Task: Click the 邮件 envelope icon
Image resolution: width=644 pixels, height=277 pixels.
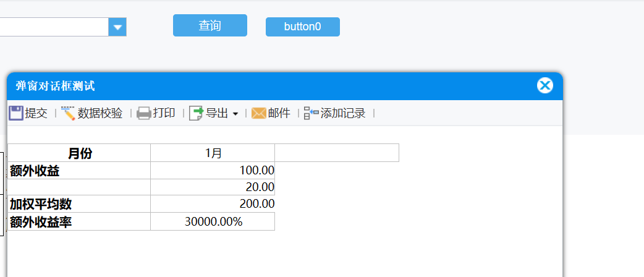Action: pos(259,113)
